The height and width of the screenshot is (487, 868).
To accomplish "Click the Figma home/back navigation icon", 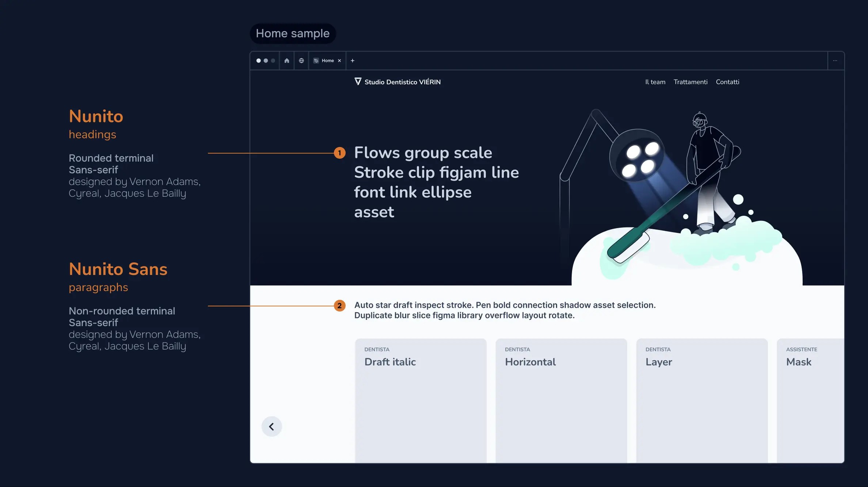I will (x=286, y=60).
